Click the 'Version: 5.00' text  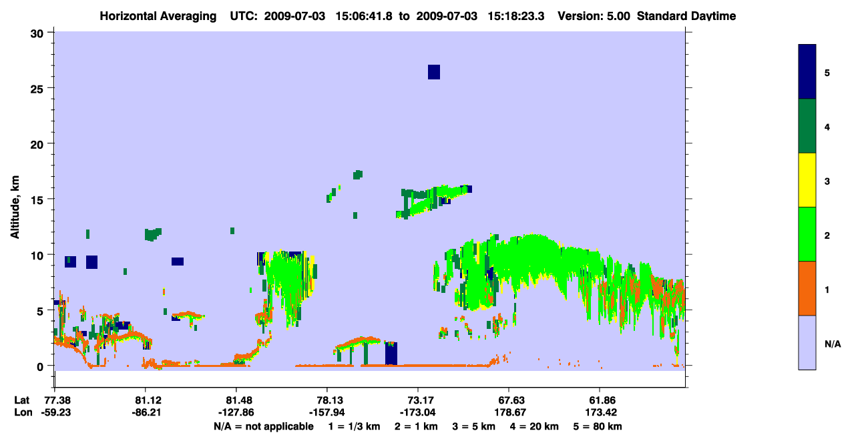click(x=594, y=15)
